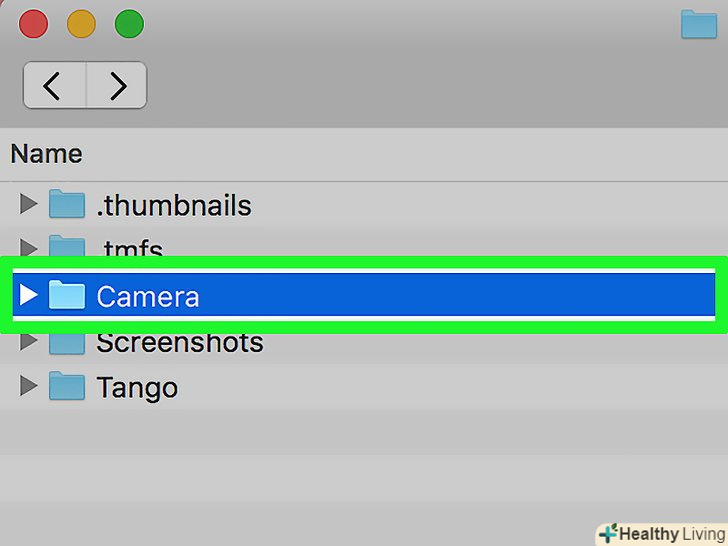The height and width of the screenshot is (546, 728).
Task: Sort by the Name column header
Action: pyautogui.click(x=46, y=154)
